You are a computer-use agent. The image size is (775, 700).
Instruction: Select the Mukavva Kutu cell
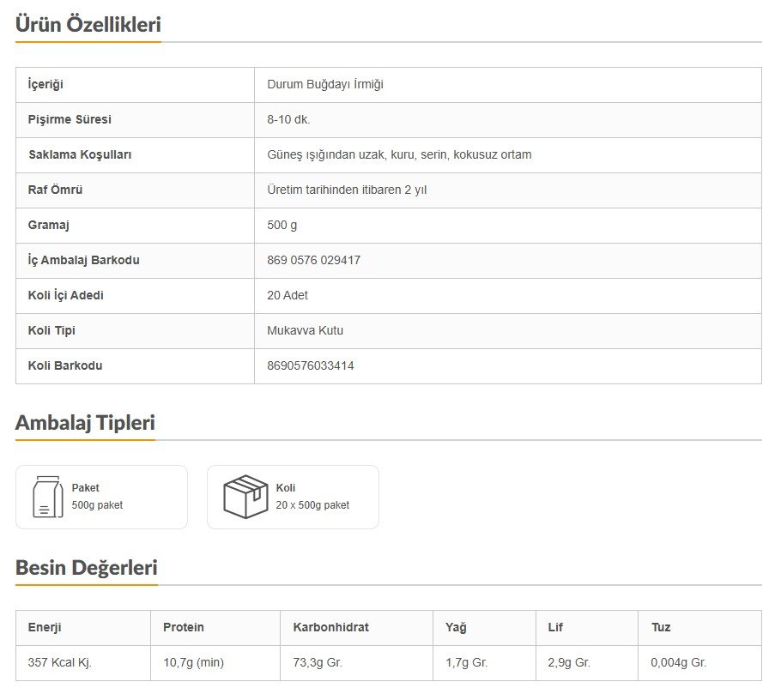tap(306, 330)
